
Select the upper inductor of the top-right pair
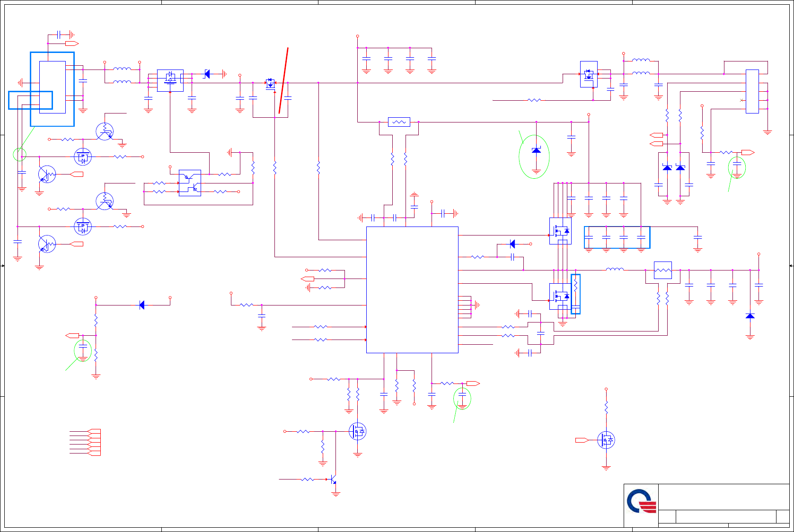pyautogui.click(x=641, y=60)
